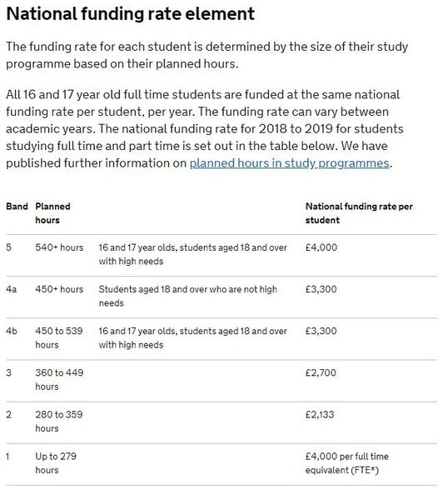Screen dimensions: 448x500
Task: Click the Students aged 18 and over description
Action: click(x=188, y=296)
